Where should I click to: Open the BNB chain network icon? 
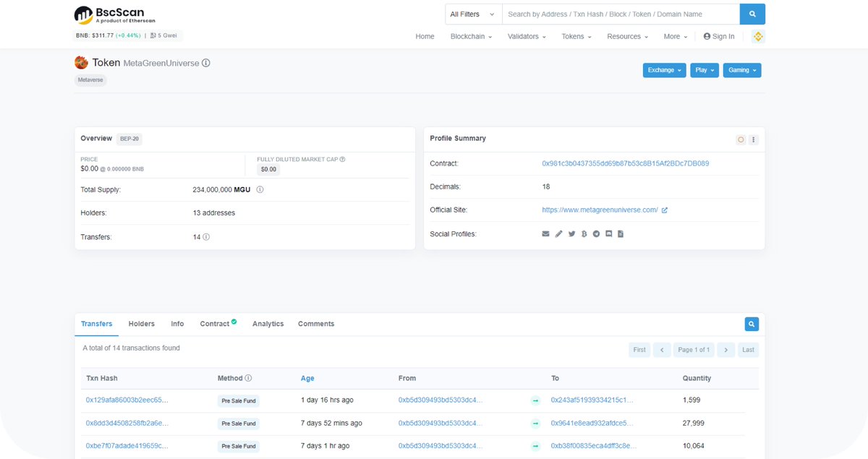pyautogui.click(x=758, y=36)
